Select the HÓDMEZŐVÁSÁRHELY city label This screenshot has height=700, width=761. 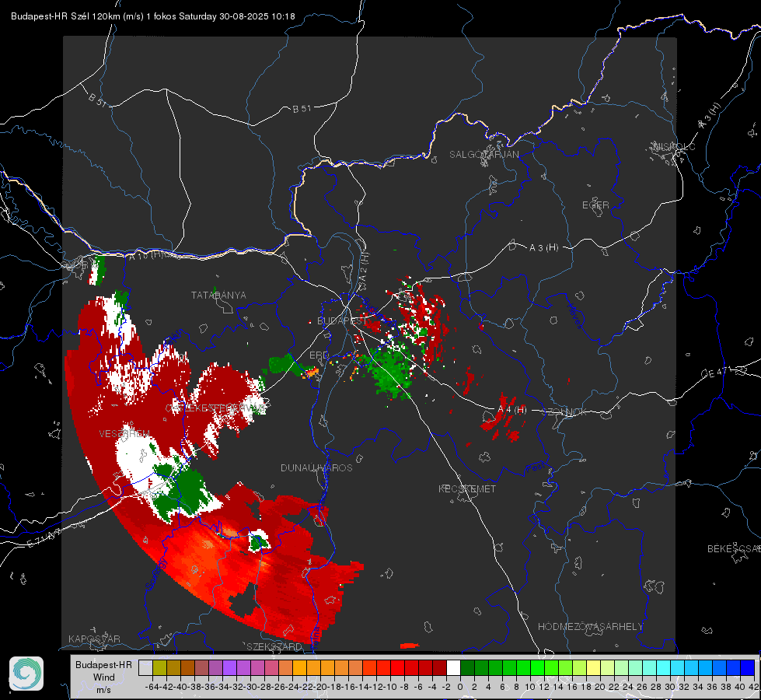coord(590,627)
